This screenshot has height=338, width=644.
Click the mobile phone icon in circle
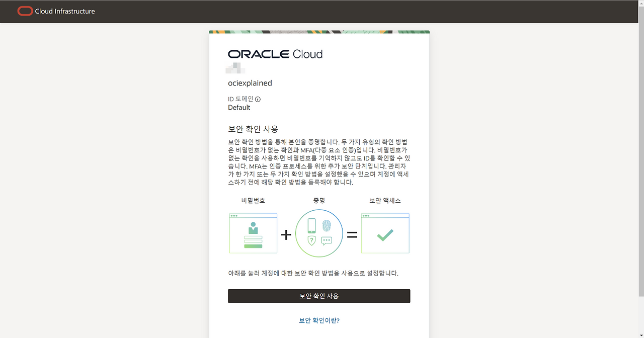pos(311,225)
